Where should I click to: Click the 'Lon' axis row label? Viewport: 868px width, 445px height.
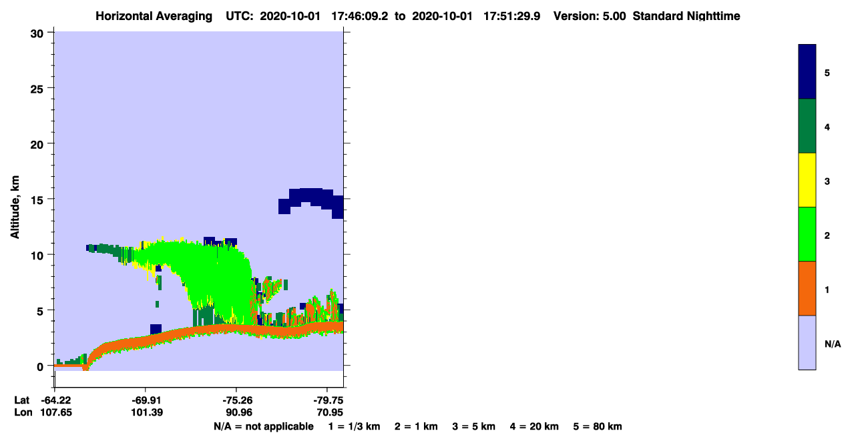pos(23,412)
